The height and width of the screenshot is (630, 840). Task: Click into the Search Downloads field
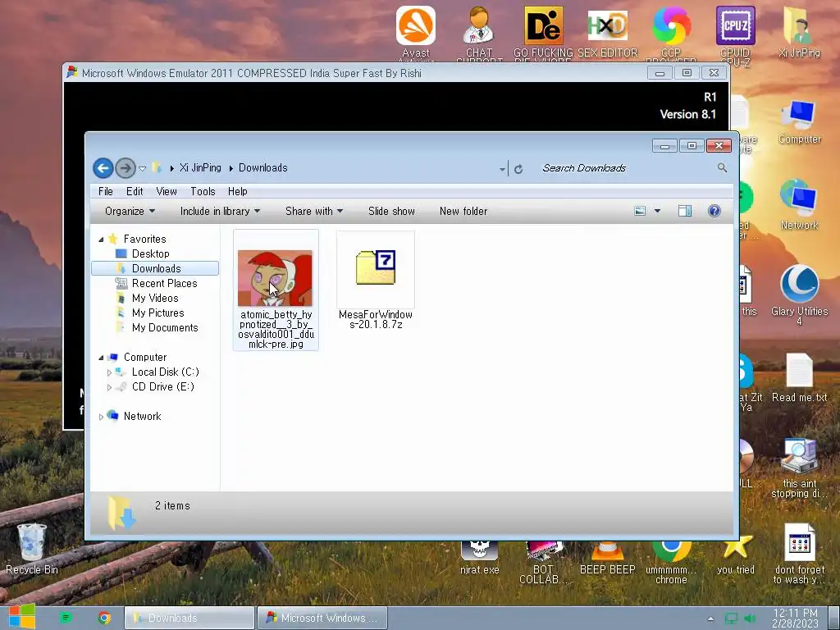(x=624, y=168)
